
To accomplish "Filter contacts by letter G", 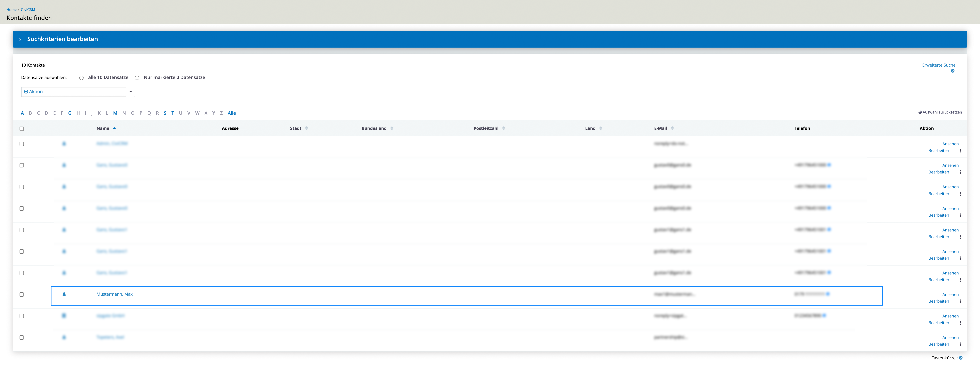I will click(70, 113).
